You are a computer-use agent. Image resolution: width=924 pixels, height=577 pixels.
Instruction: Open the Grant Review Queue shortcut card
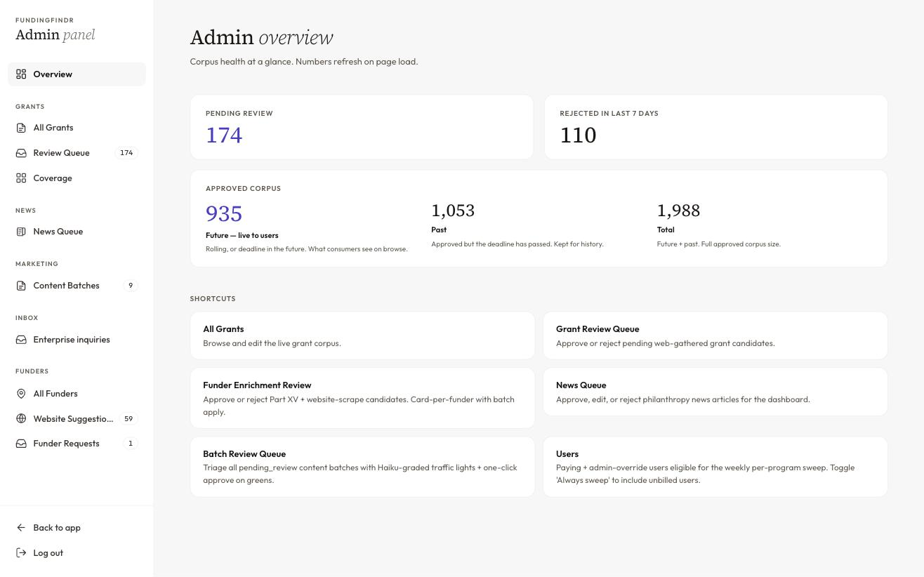(x=715, y=336)
